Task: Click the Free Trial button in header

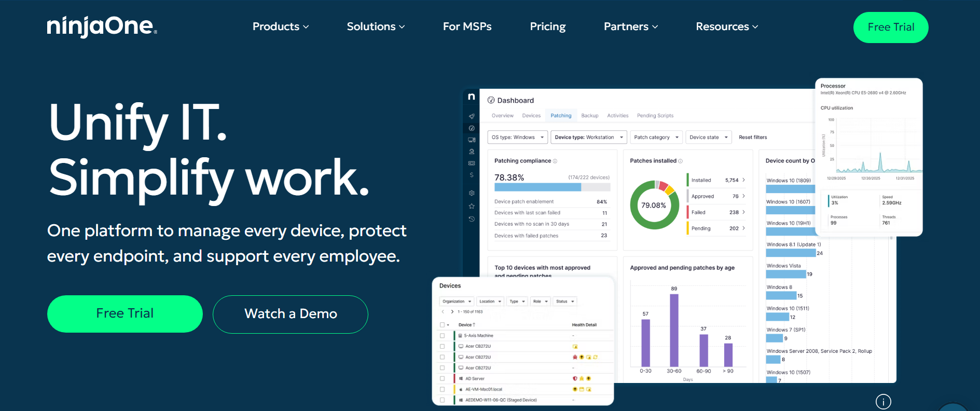Action: (891, 28)
